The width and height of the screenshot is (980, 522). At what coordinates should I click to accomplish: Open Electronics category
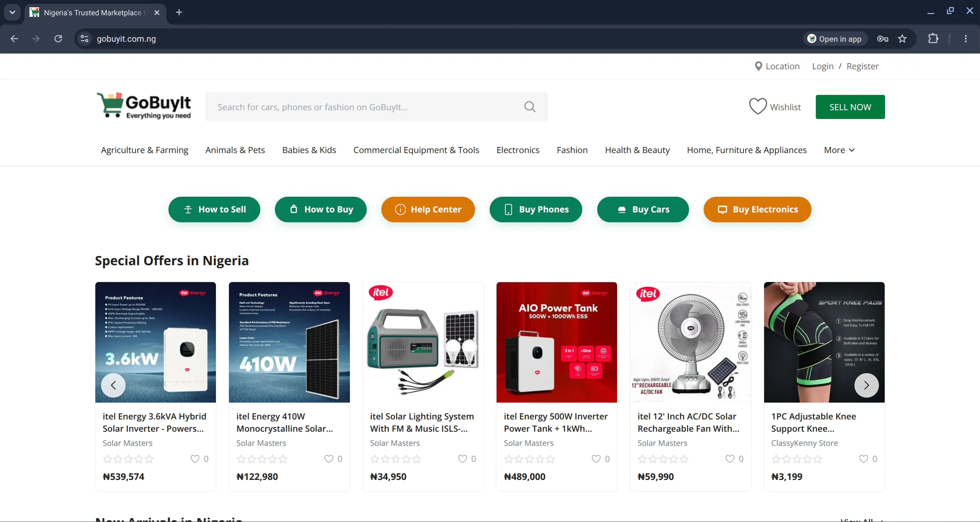point(518,150)
